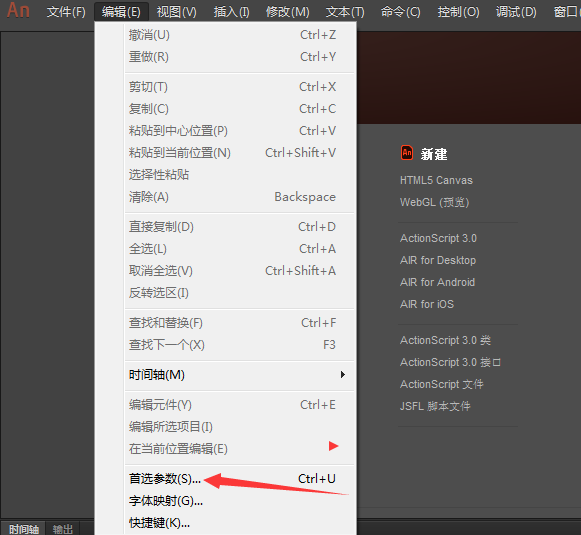Click the Adobe Animate logo icon
The height and width of the screenshot is (535, 581).
click(18, 10)
